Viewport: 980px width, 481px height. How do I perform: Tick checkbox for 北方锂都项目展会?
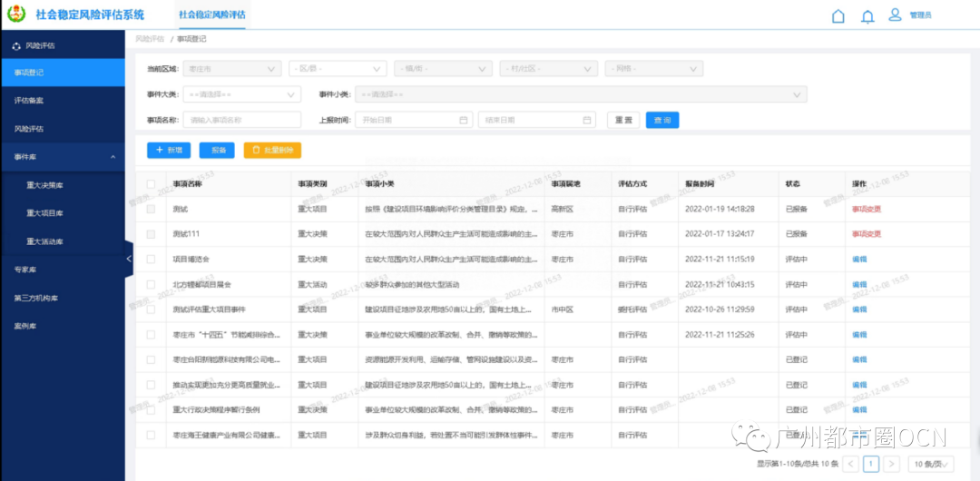click(x=151, y=284)
